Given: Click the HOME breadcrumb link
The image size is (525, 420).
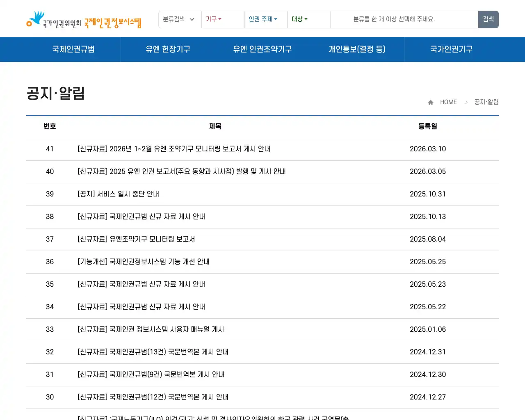Looking at the screenshot, I should click(448, 102).
